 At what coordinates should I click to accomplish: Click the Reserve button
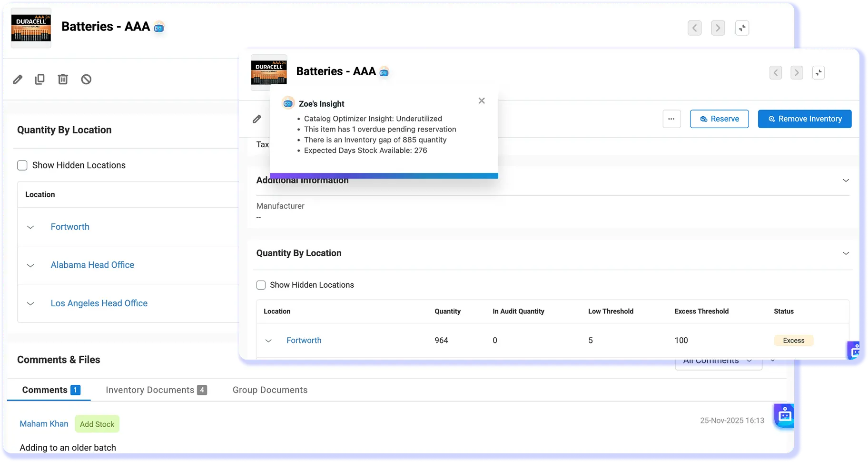(x=719, y=119)
